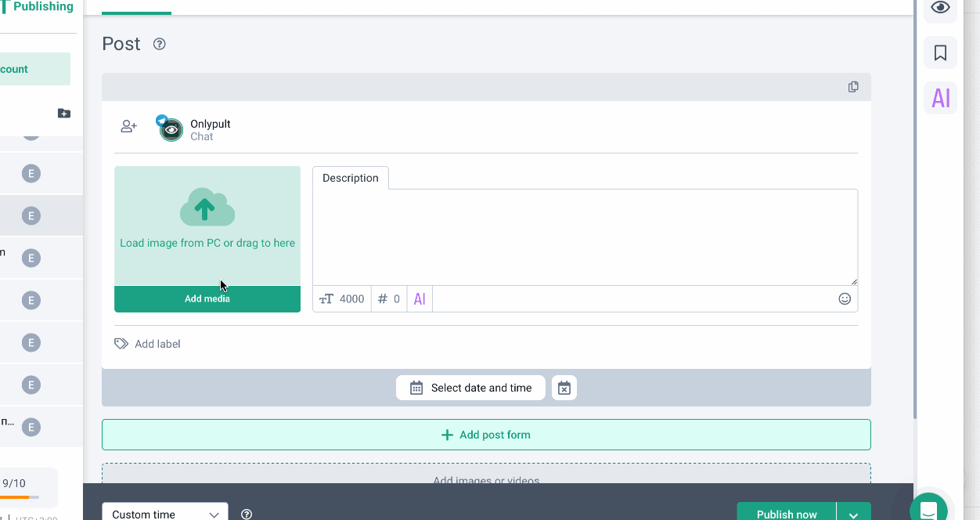Open Select date and time picker
The image size is (980, 520).
(x=470, y=388)
